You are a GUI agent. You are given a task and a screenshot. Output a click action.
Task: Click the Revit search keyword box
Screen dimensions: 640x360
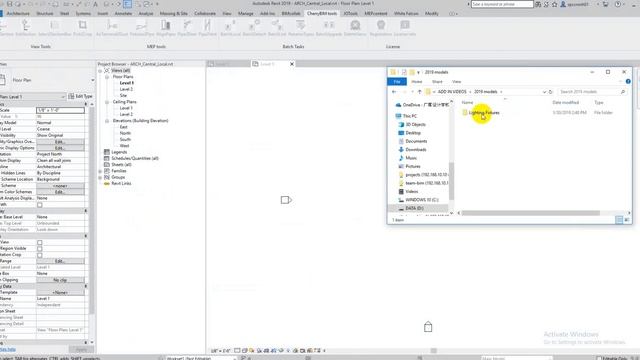pyautogui.click(x=502, y=4)
